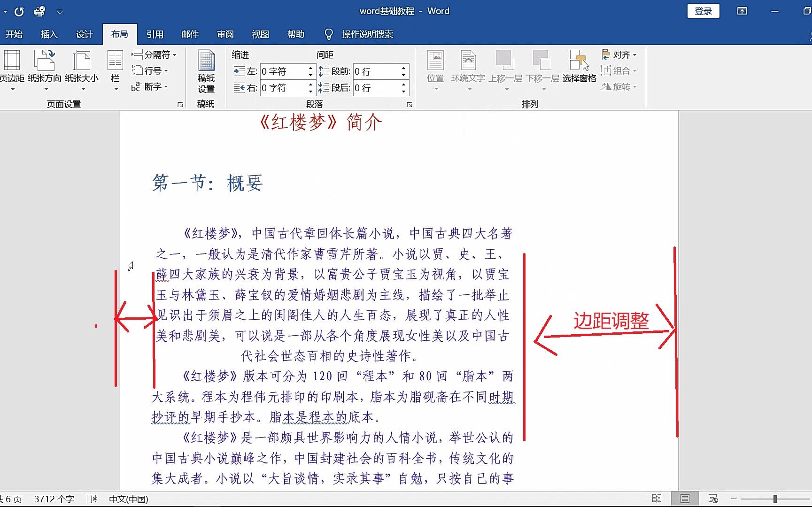The width and height of the screenshot is (812, 507).
Task: Switch to web layout view icon
Action: click(713, 499)
